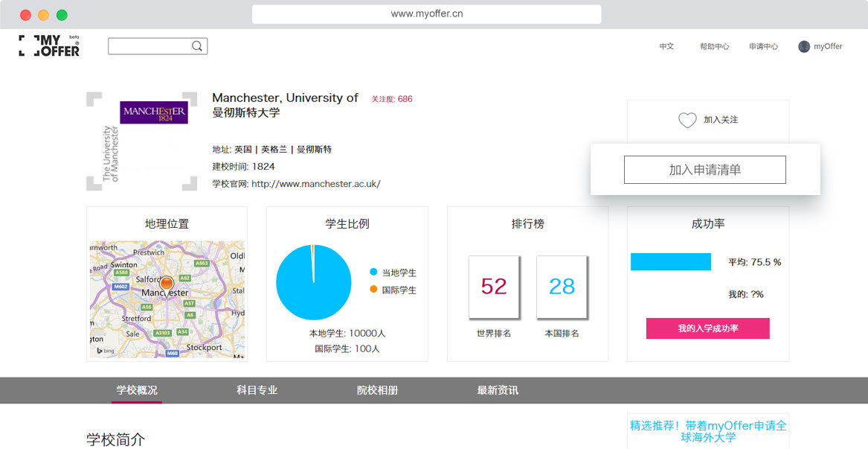Select the 科目专业 tab

257,390
